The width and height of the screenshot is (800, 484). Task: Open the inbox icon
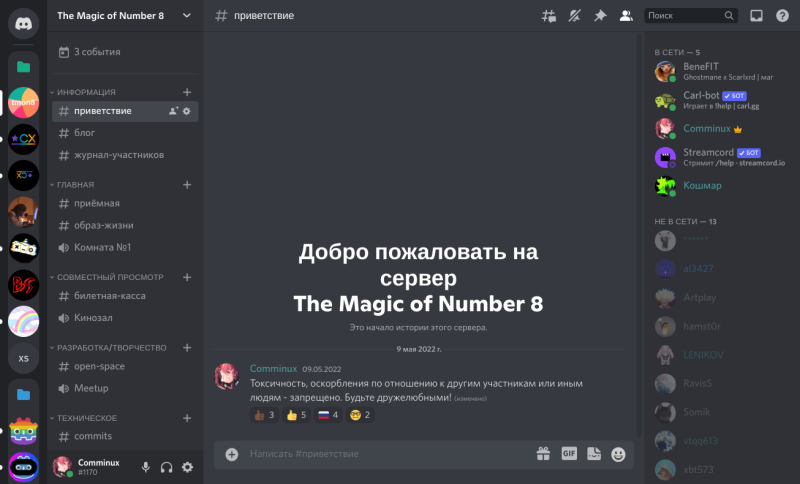tap(756, 16)
